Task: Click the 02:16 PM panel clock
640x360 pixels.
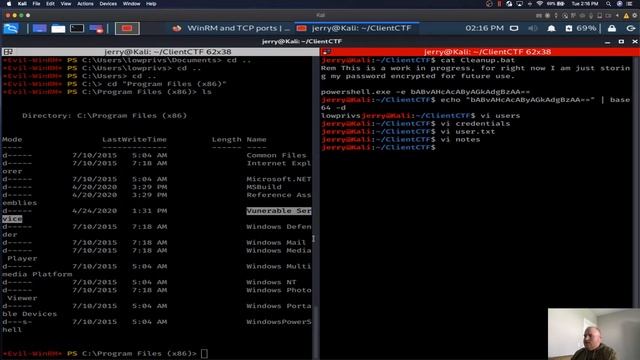Action: click(x=484, y=28)
